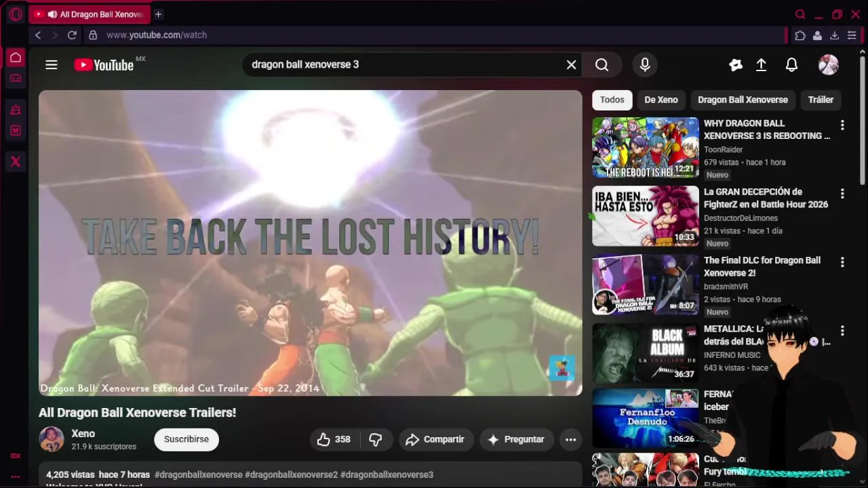This screenshot has width=868, height=488.
Task: Open Black Album Metallica thumbnail
Action: (646, 353)
